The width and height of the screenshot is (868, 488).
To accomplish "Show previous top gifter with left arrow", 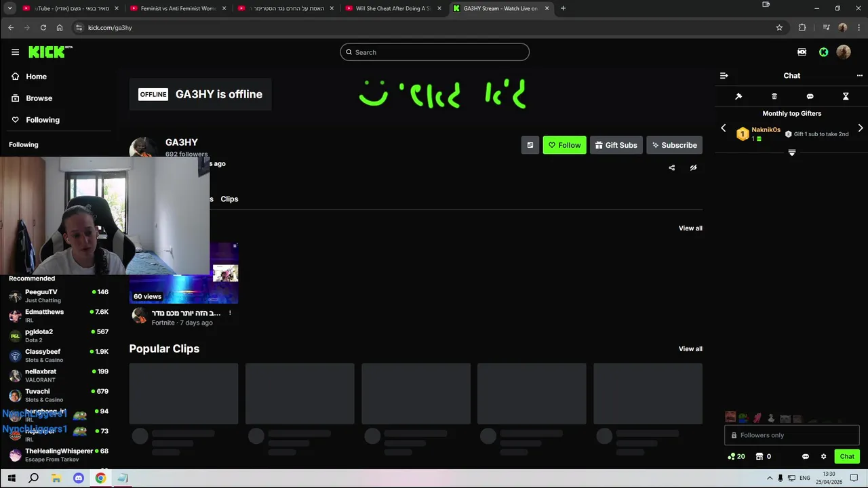I will point(723,128).
